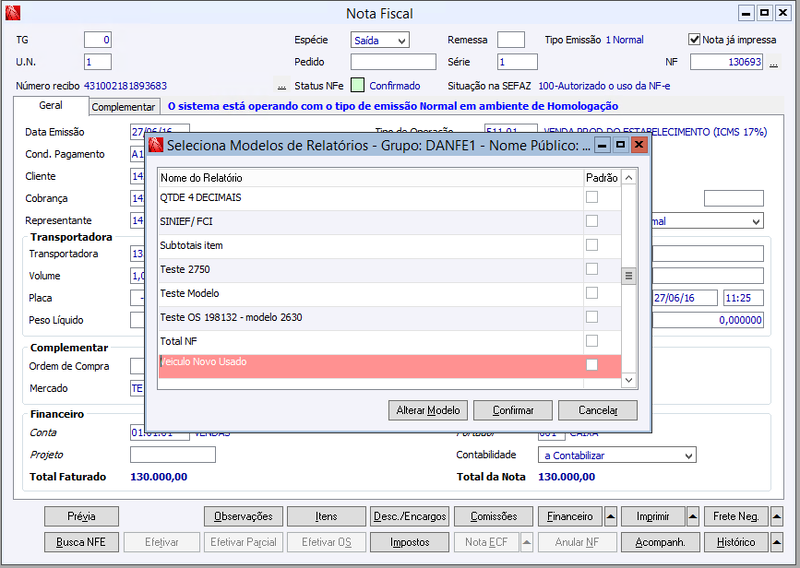The width and height of the screenshot is (800, 568).
Task: Click the Padrão column header
Action: point(602,178)
